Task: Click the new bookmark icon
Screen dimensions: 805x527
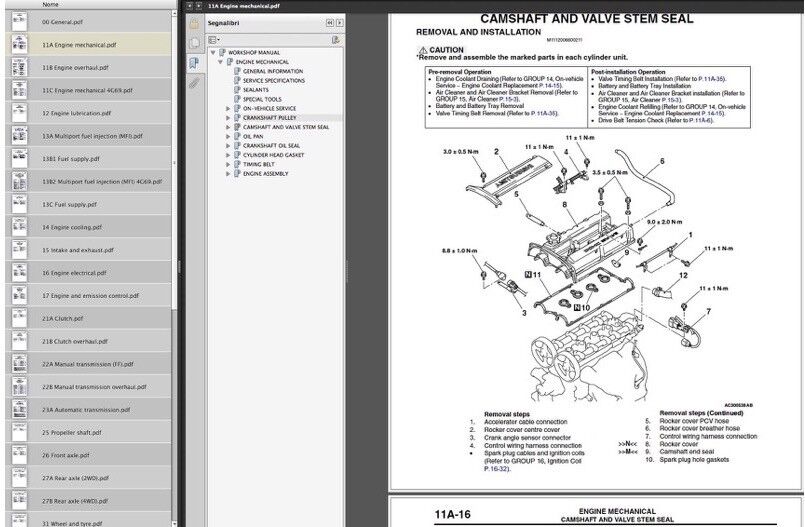Action: click(336, 40)
